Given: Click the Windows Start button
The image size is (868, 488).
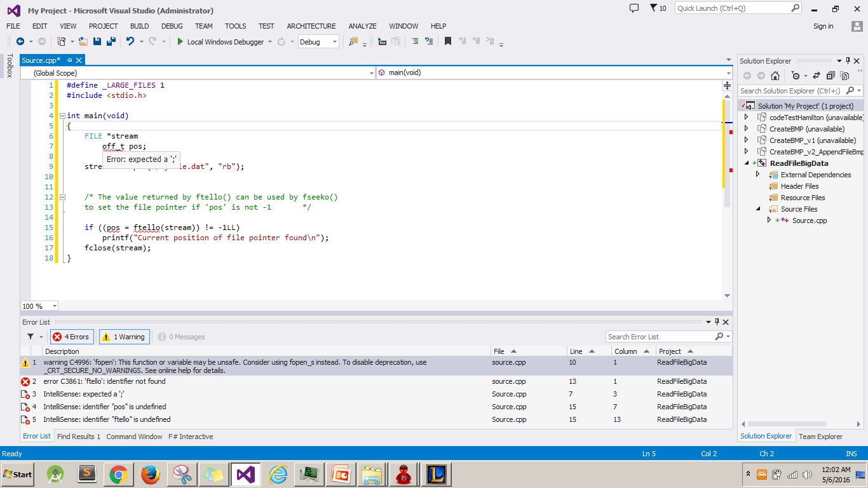Looking at the screenshot, I should pos(18,474).
